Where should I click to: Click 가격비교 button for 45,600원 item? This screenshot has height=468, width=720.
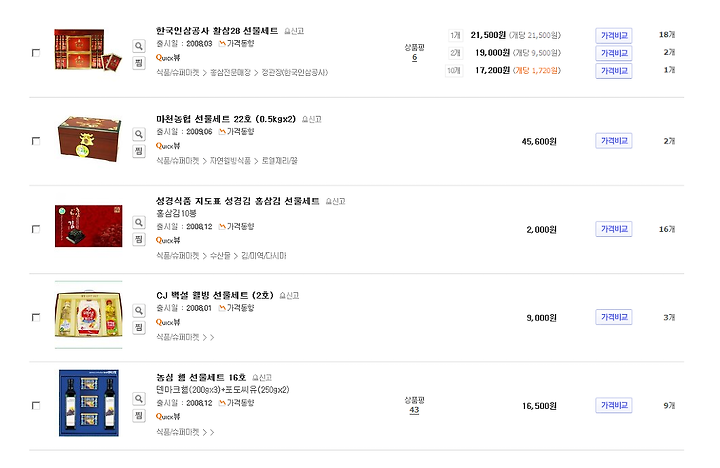click(x=614, y=141)
